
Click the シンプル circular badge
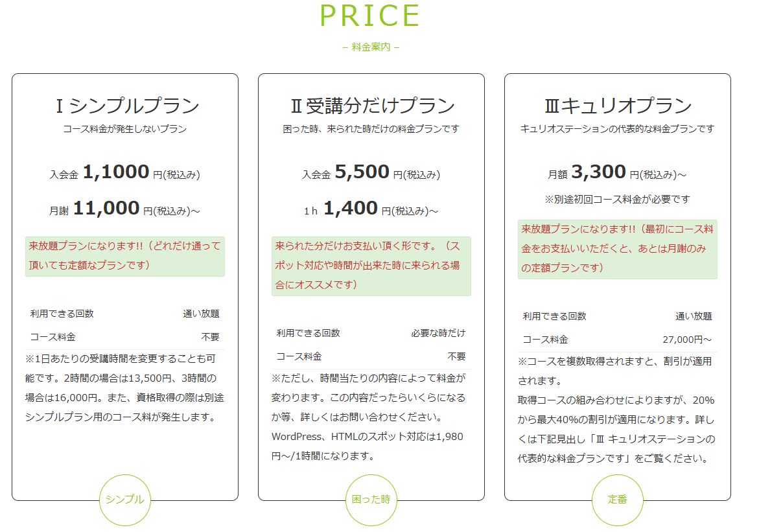pos(125,500)
